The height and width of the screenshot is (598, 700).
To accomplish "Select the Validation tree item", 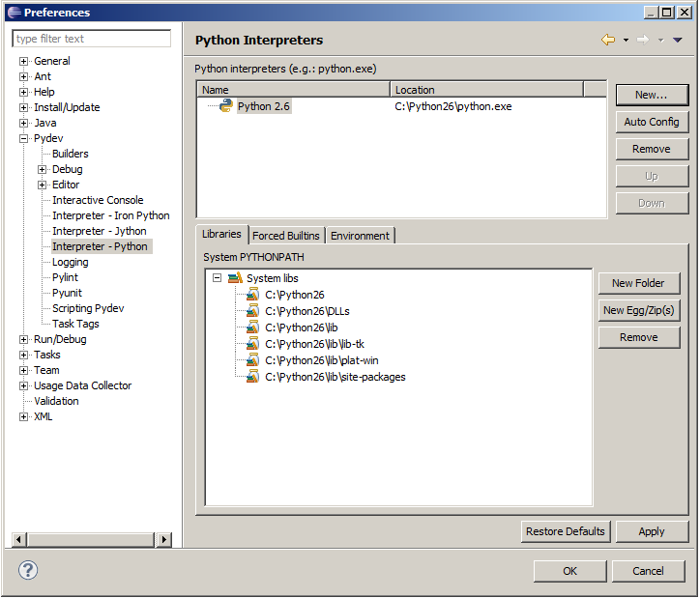I will click(56, 401).
